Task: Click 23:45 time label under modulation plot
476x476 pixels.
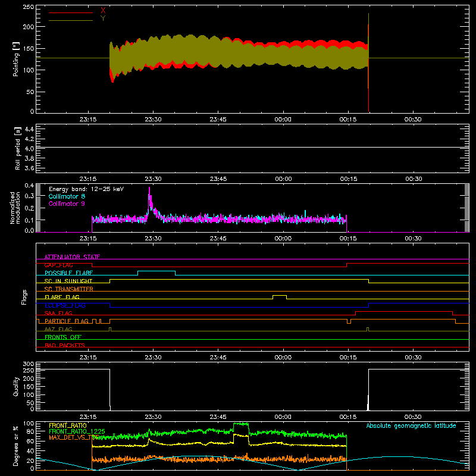Action: [x=218, y=239]
